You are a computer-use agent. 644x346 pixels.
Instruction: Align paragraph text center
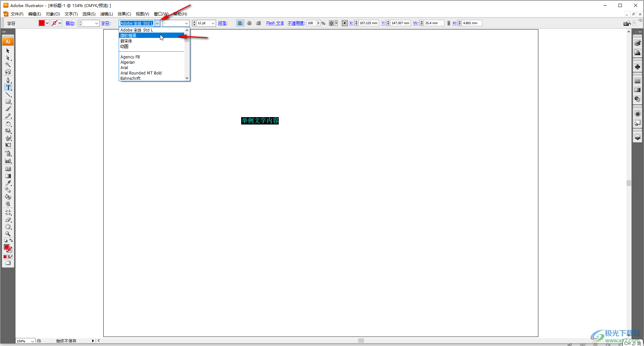point(249,23)
